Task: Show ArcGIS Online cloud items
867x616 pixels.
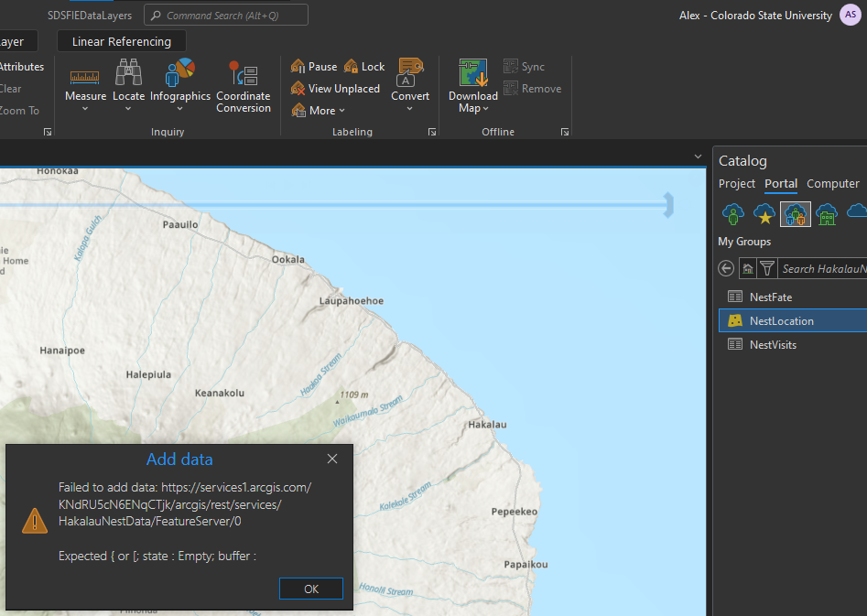Action: tap(857, 211)
